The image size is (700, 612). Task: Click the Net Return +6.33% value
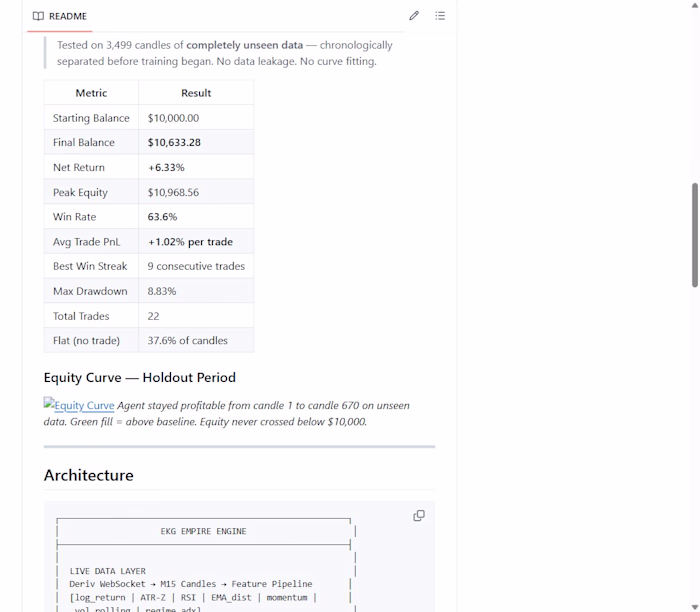[x=166, y=167]
